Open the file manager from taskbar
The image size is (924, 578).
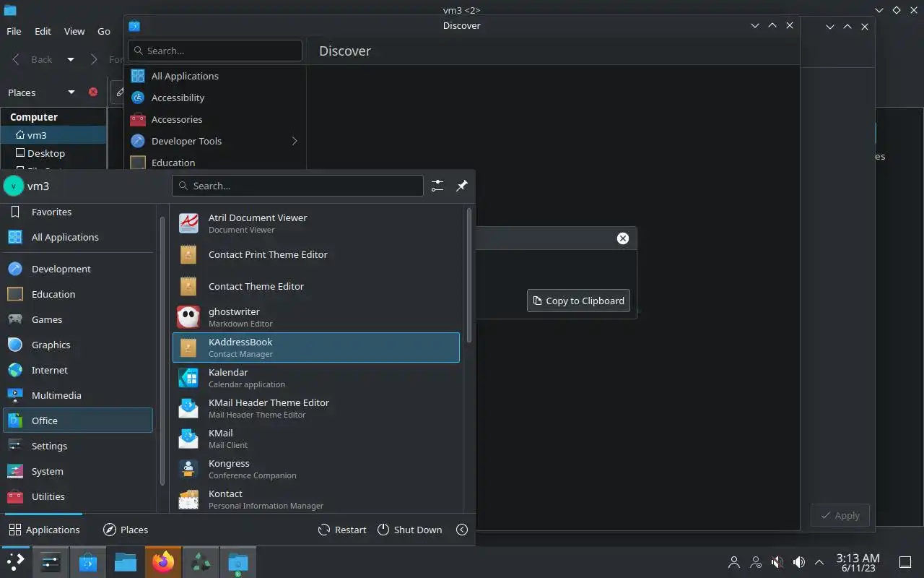tap(126, 562)
